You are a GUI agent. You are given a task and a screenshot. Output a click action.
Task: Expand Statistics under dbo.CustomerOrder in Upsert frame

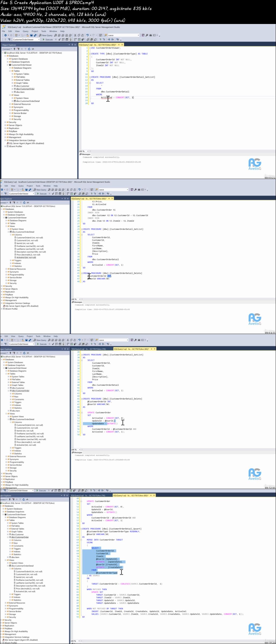coord(11,555)
